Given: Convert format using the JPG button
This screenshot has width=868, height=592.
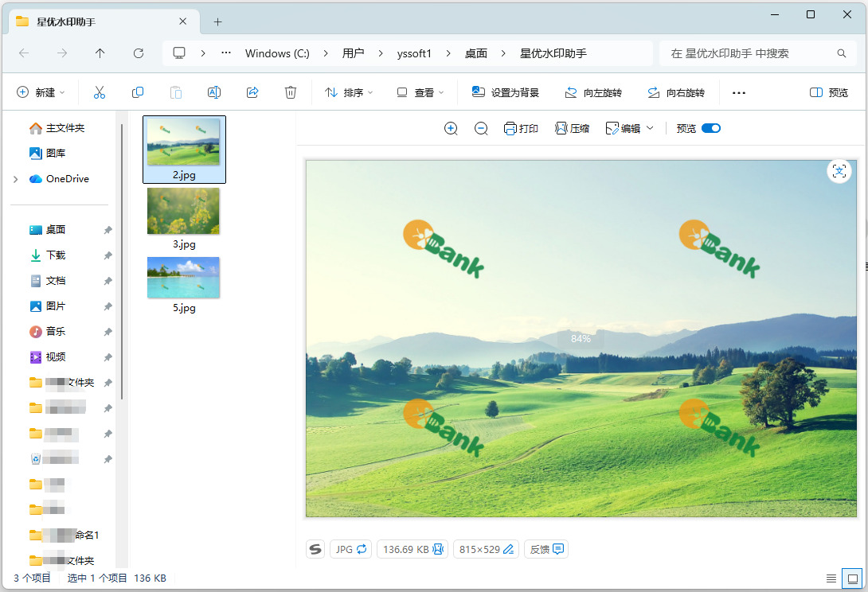Looking at the screenshot, I should [x=351, y=549].
